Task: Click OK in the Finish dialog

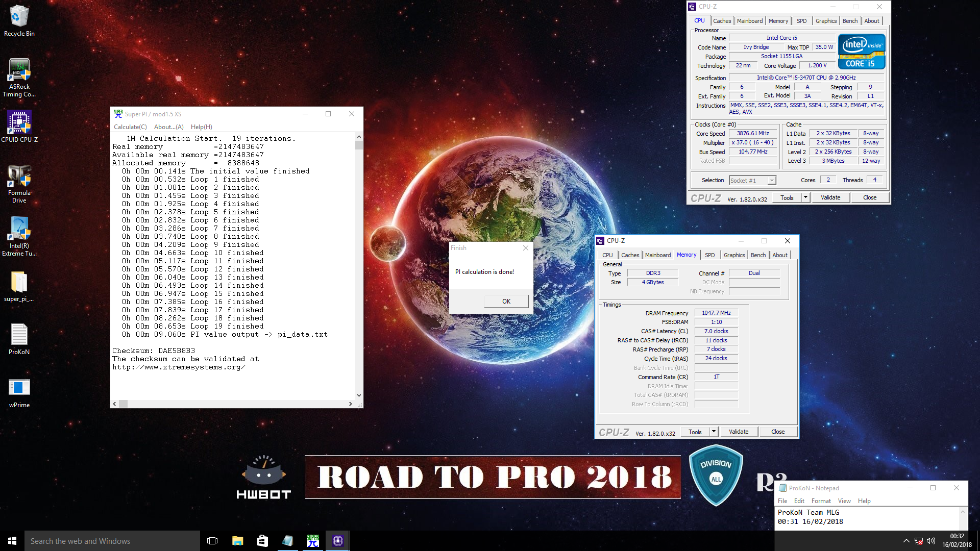Action: 506,302
